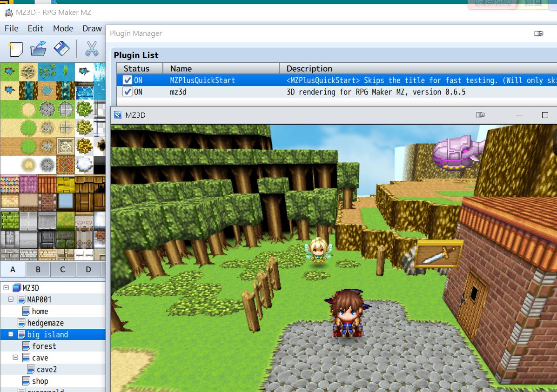Open the File menu
Viewport: 557px width, 392px height.
tap(11, 28)
